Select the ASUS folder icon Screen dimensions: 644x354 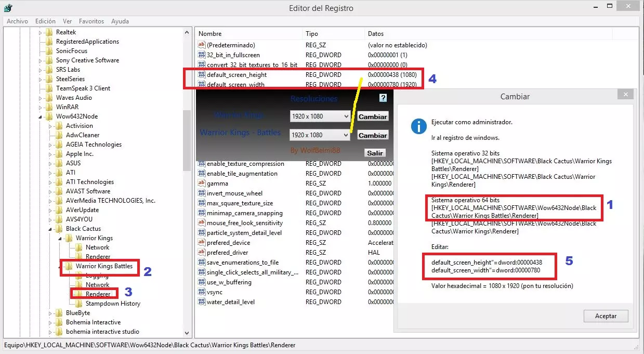click(x=59, y=163)
